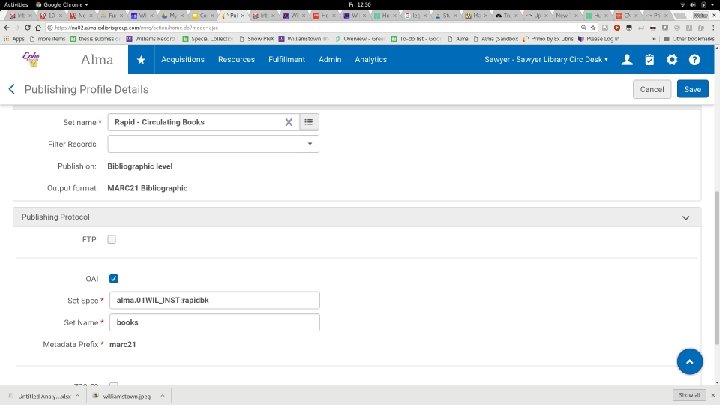Open the Apps bookmarks shortcut
The width and height of the screenshot is (720, 405).
(14, 39)
